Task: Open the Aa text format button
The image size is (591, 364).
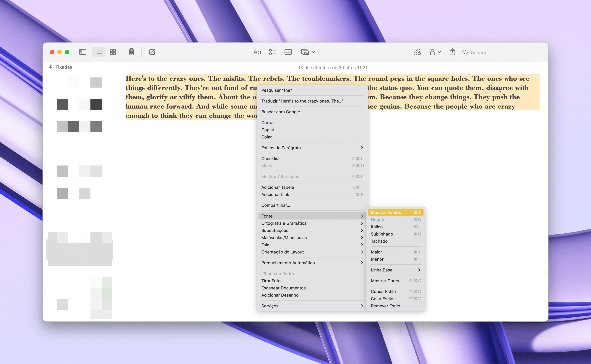Action: 257,52
